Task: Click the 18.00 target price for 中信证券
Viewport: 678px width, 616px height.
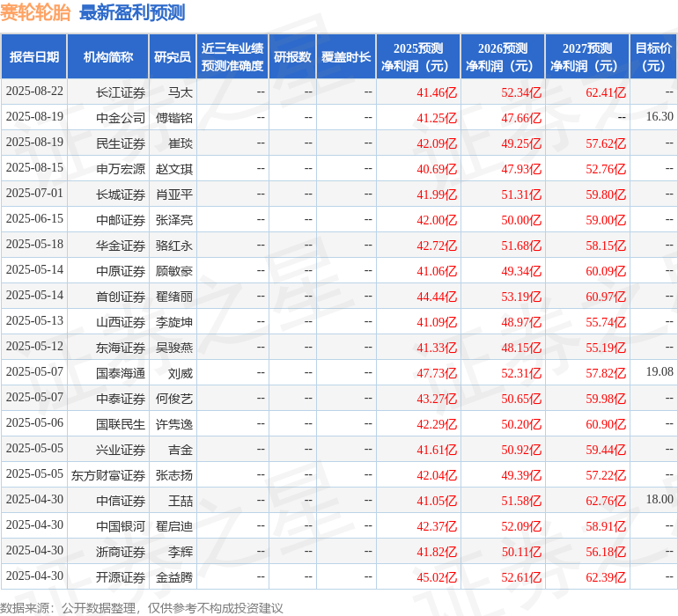Action: 660,500
